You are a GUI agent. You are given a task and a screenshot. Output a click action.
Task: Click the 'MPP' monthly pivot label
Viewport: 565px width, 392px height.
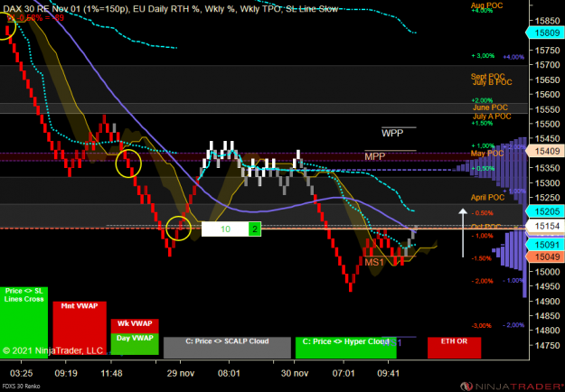click(375, 156)
